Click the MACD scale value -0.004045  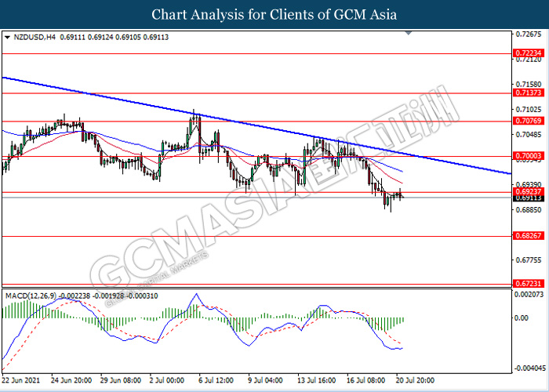click(529, 368)
